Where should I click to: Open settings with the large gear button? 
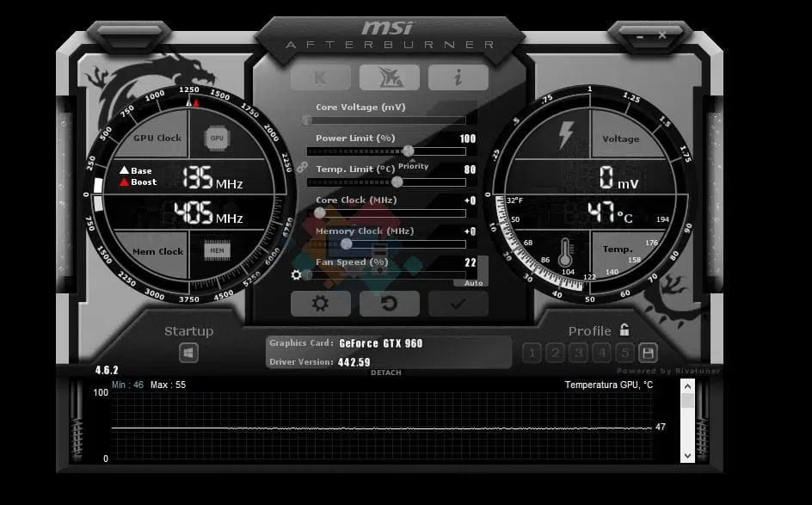[321, 304]
